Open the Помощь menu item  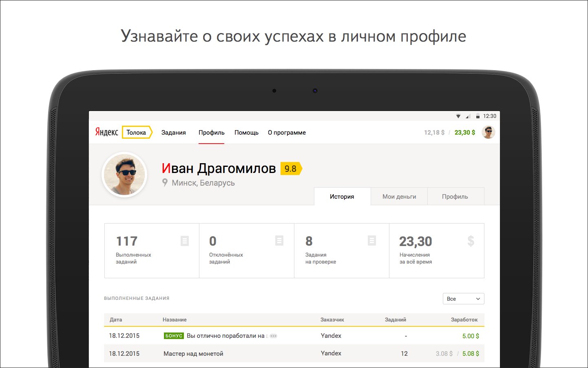pyautogui.click(x=246, y=132)
